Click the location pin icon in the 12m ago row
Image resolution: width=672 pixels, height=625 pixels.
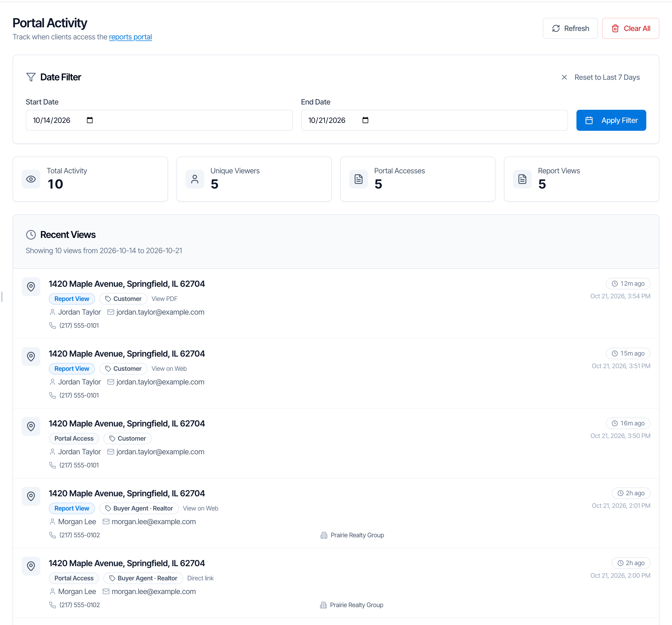pos(31,287)
